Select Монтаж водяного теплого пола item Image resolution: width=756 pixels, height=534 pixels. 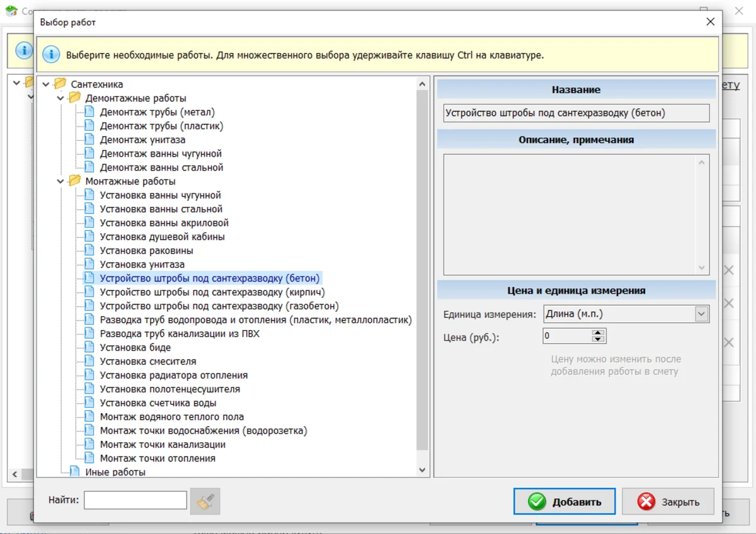(x=171, y=417)
